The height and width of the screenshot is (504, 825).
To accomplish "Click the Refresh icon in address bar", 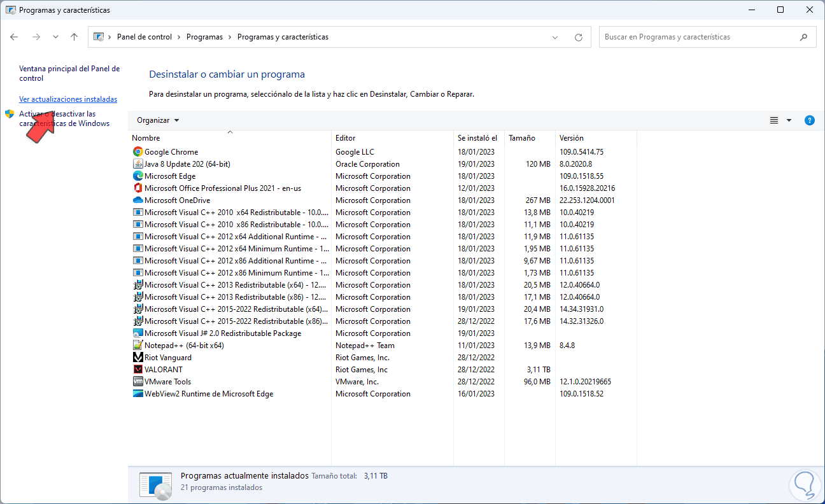I will coord(579,37).
